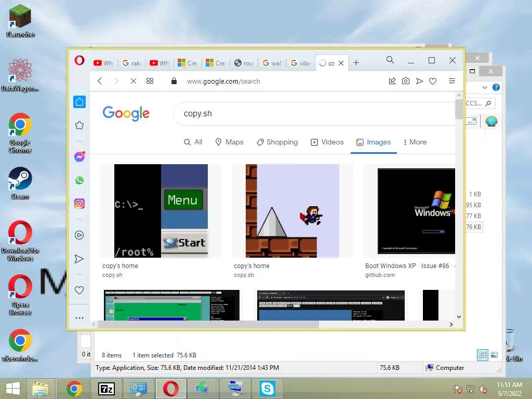Open Steam desktop shortcut
Screen dimensions: 532x399
pyautogui.click(x=20, y=183)
